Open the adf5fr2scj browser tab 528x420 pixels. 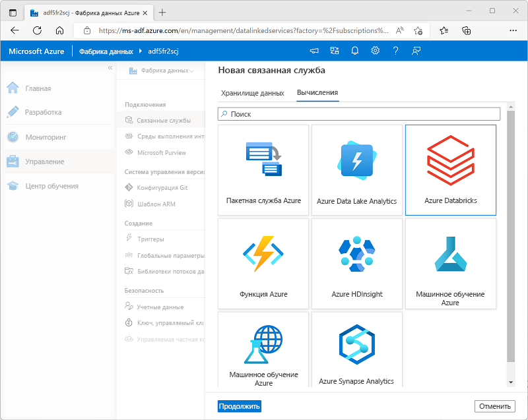pos(89,13)
